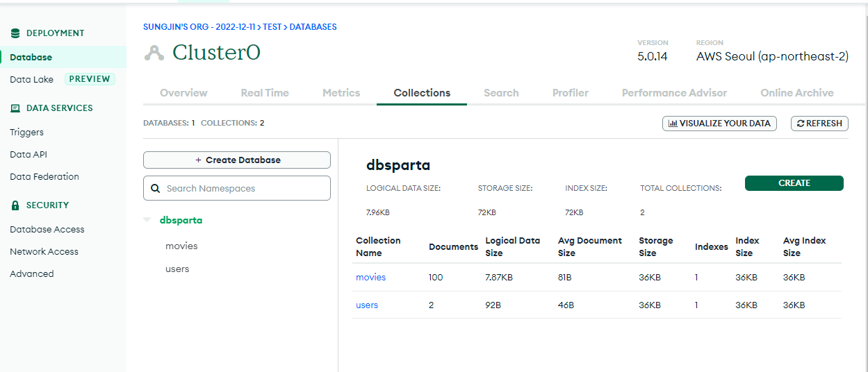The height and width of the screenshot is (372, 868).
Task: Click the Avg Index Size column header
Action: (804, 246)
